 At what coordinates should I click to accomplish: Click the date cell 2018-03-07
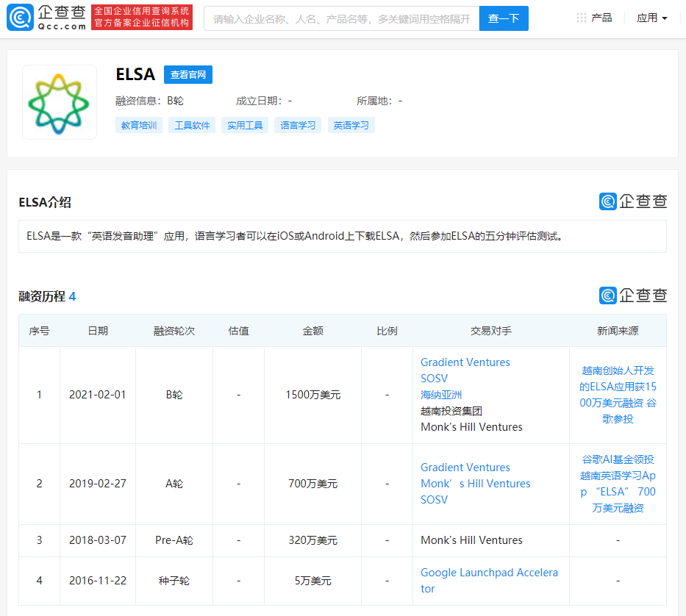[98, 540]
